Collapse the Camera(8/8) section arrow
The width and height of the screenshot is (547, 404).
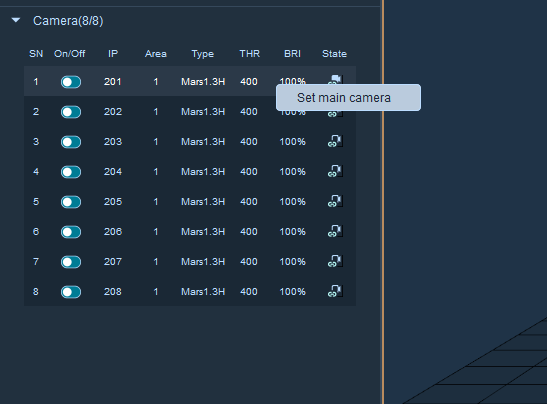tap(16, 21)
